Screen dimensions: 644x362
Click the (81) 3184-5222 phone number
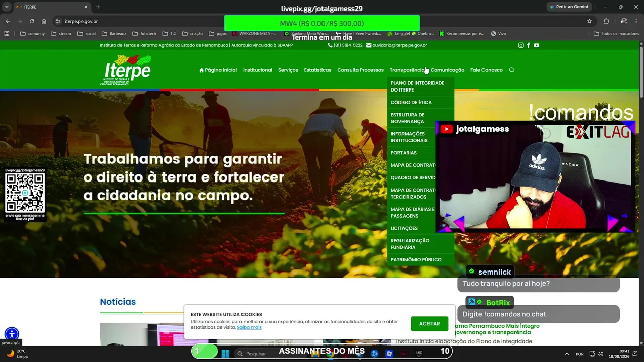[x=345, y=45]
